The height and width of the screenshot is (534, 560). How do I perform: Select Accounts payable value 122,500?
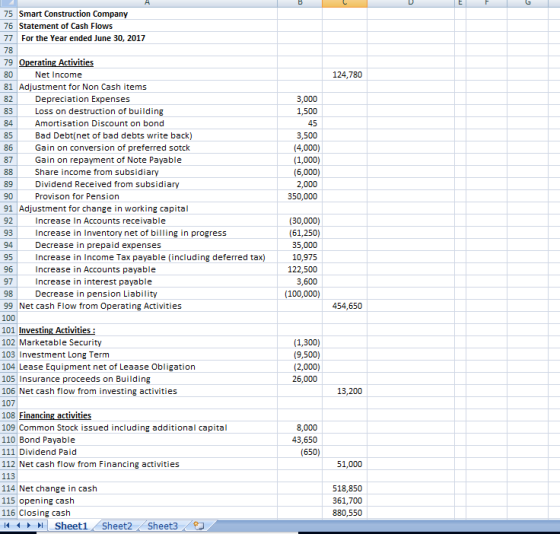tap(300, 269)
